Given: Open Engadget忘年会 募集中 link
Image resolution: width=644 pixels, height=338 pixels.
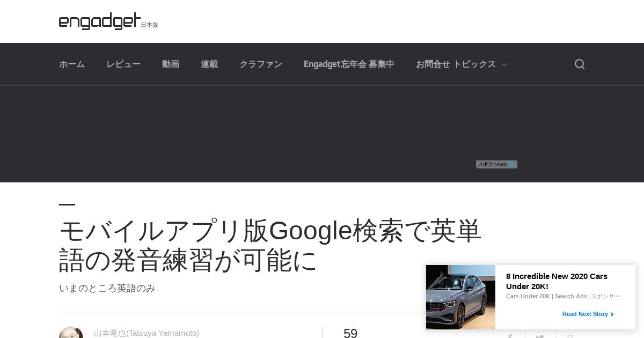Looking at the screenshot, I should [349, 64].
